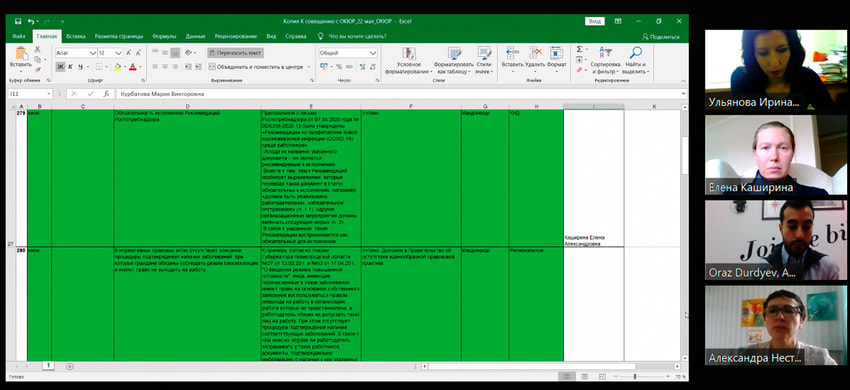This screenshot has height=390, width=850.
Task: Copy the selection to the clipboard
Action: click(x=37, y=59)
